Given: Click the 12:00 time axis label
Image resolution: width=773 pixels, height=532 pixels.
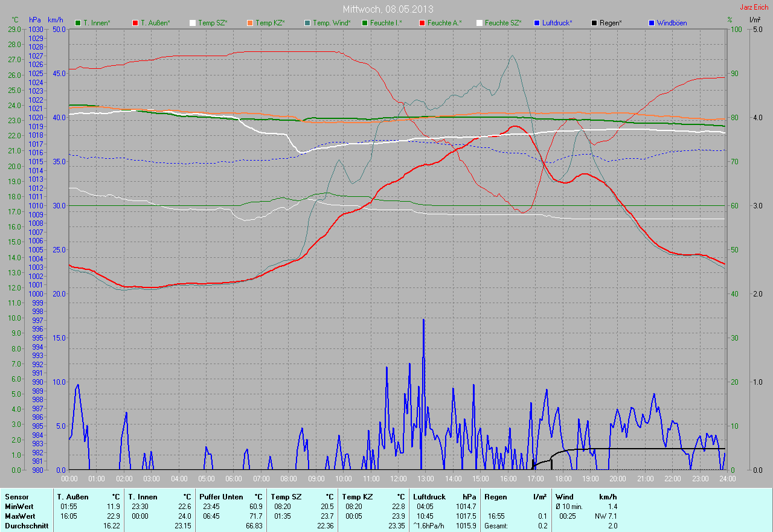Looking at the screenshot, I should pos(398,479).
